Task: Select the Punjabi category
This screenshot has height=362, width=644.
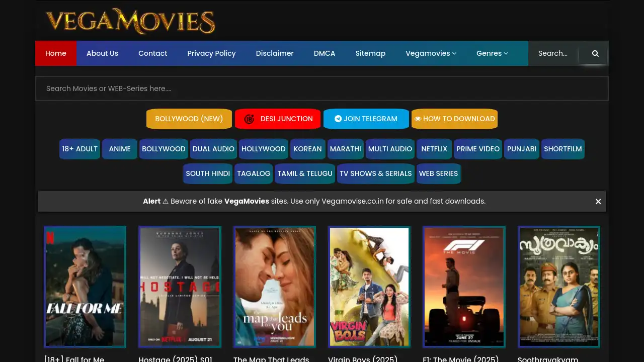Action: 522,149
